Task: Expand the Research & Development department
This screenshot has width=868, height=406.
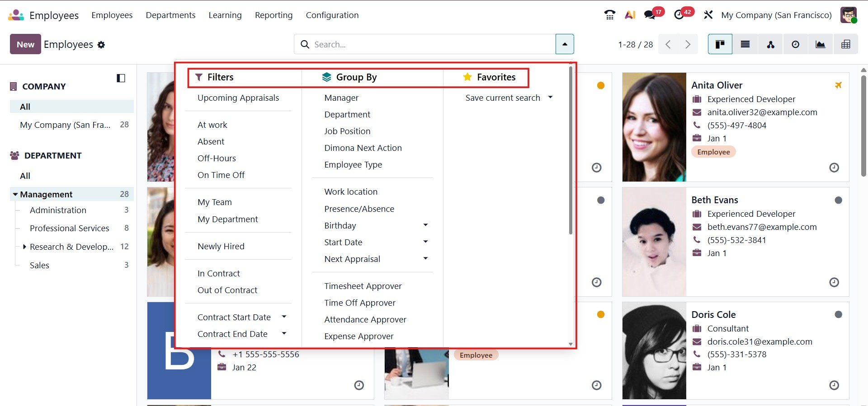Action: coord(24,247)
